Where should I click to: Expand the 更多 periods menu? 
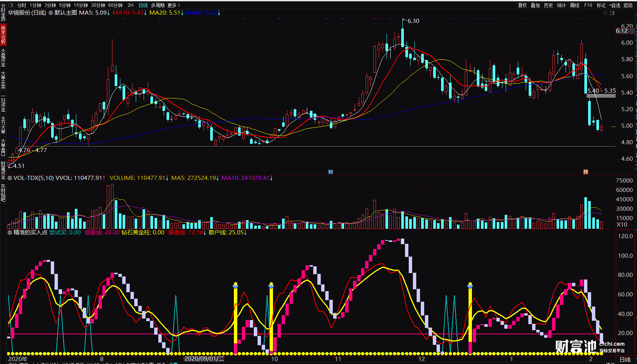point(174,5)
